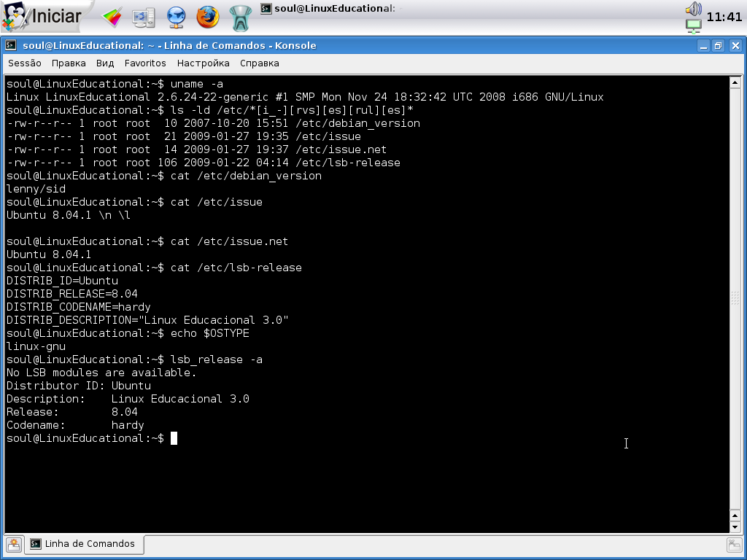The image size is (747, 560).
Task: Click the /etc/issue.net file listing row
Action: click(x=197, y=149)
